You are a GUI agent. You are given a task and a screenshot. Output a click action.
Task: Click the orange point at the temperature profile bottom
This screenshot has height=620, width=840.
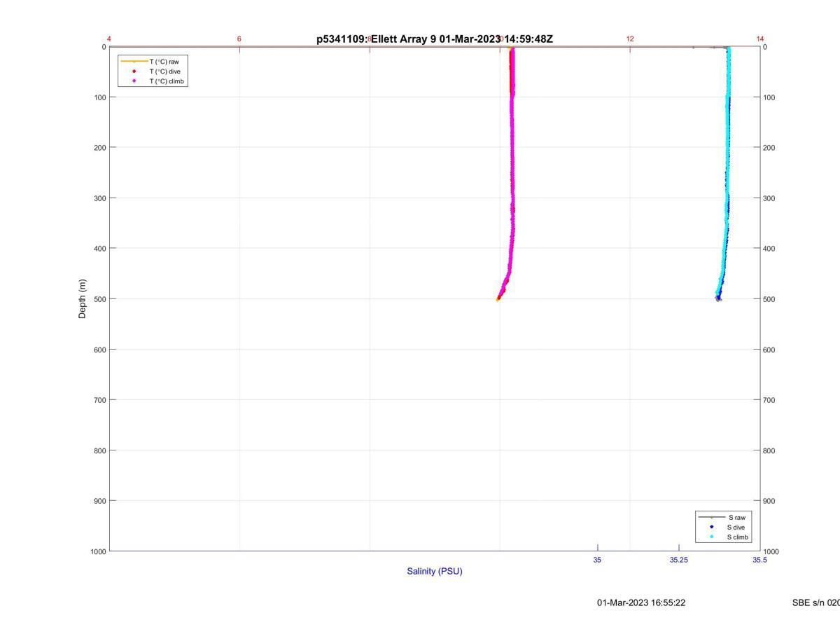[498, 299]
